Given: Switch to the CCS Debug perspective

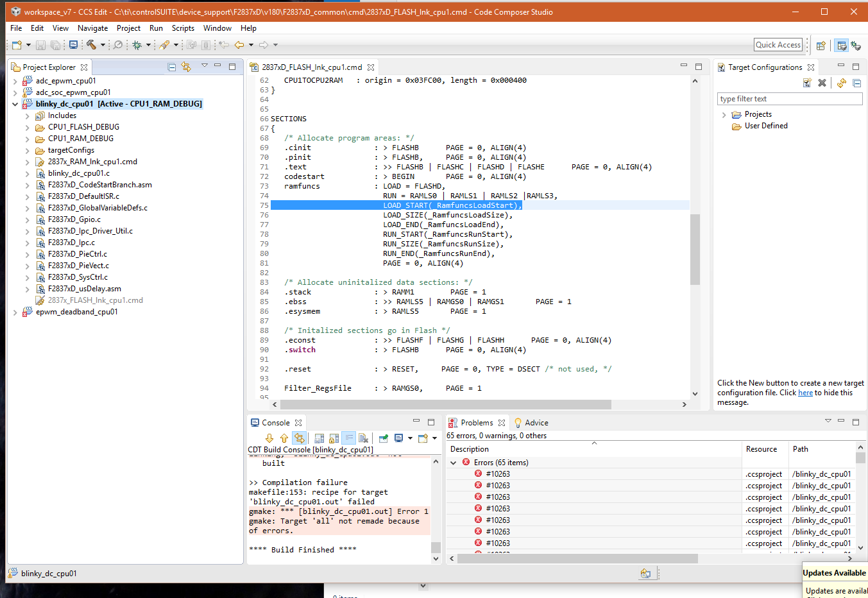Looking at the screenshot, I should [856, 46].
